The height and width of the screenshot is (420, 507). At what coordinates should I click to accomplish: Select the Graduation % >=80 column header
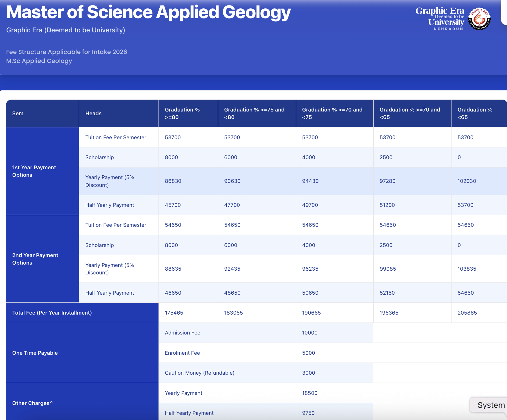coord(182,114)
